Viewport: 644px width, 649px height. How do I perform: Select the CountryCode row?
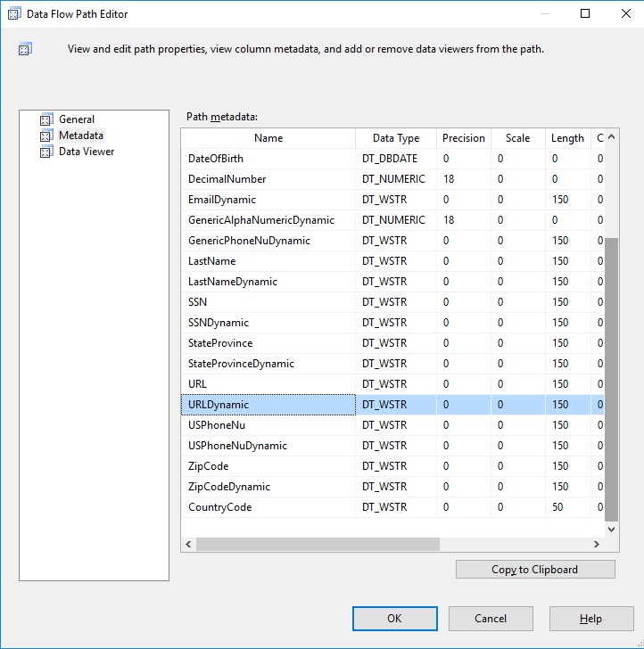[392, 507]
